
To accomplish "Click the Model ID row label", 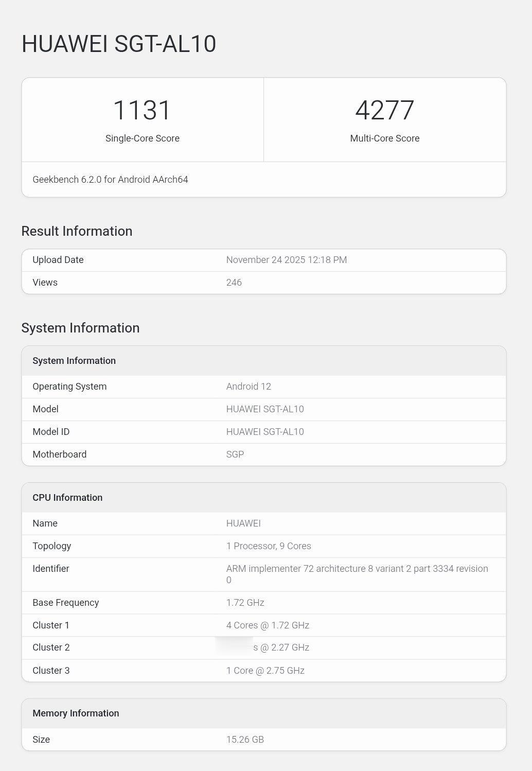I will pyautogui.click(x=51, y=432).
